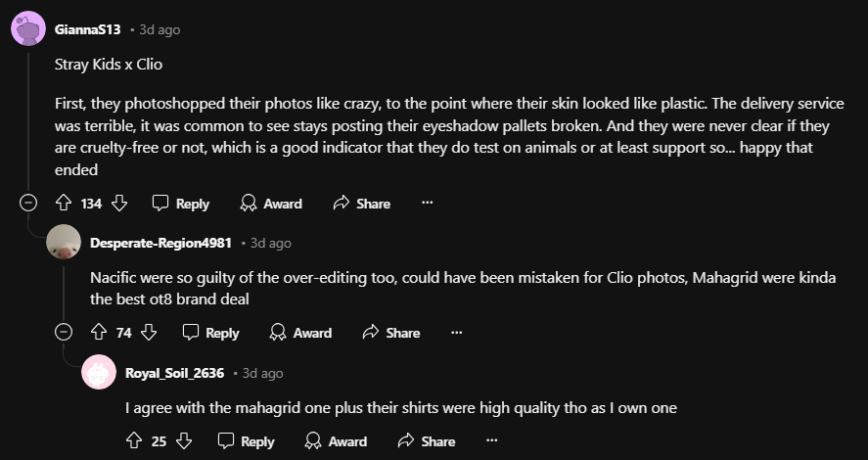The height and width of the screenshot is (460, 868).
Task: Collapse Desperate-Region4981's reply thread
Action: (x=64, y=333)
